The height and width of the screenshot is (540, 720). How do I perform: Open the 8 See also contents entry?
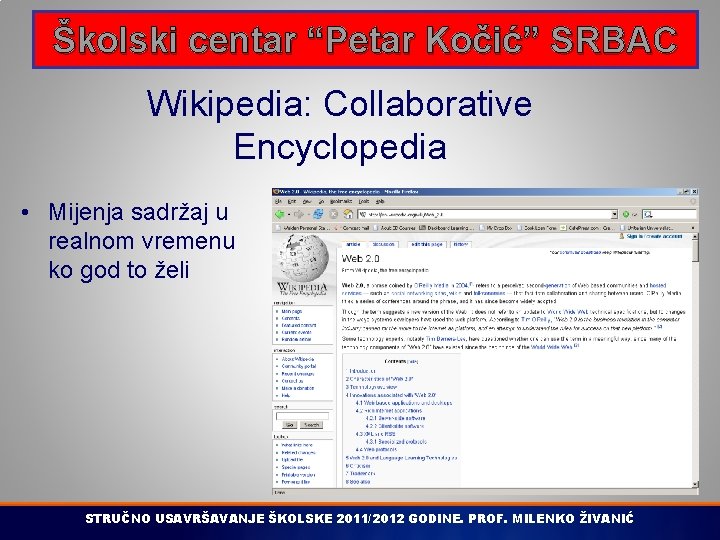coord(358,482)
